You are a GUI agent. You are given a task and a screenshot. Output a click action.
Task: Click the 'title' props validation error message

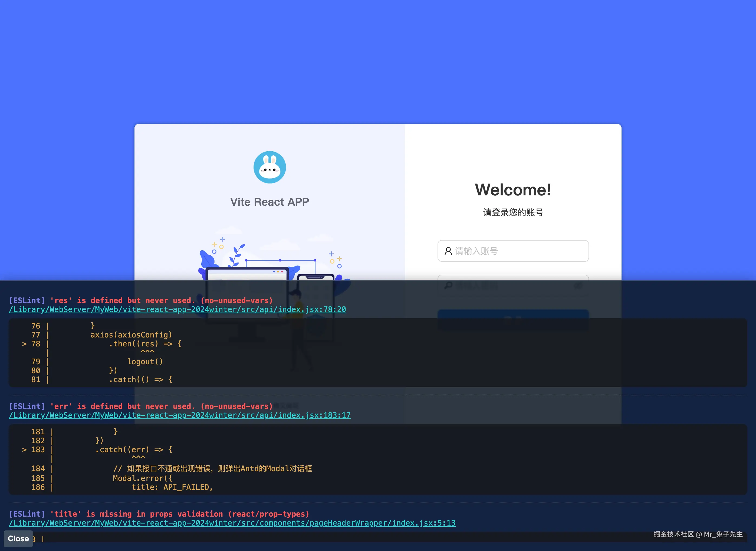pyautogui.click(x=179, y=514)
